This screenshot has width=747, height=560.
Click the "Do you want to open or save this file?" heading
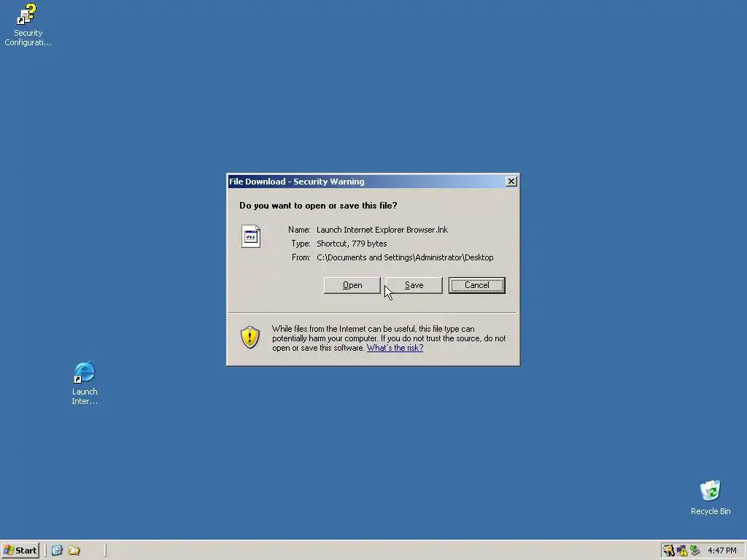(318, 206)
